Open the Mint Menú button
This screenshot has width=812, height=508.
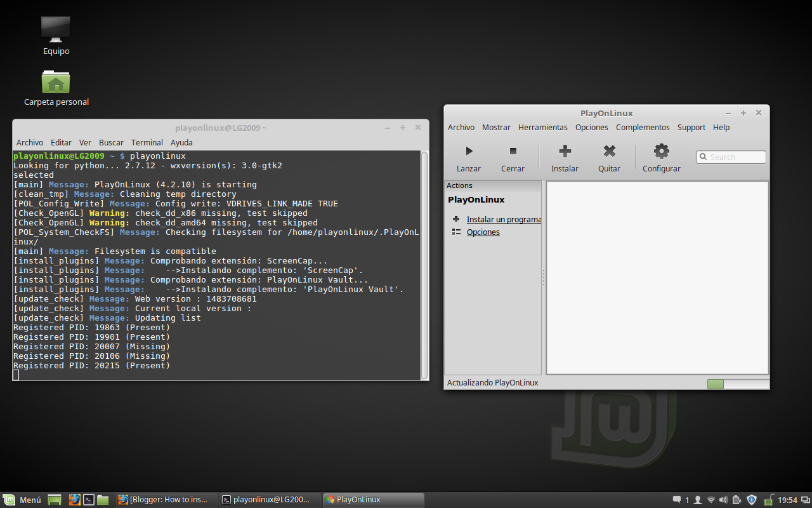[22, 500]
